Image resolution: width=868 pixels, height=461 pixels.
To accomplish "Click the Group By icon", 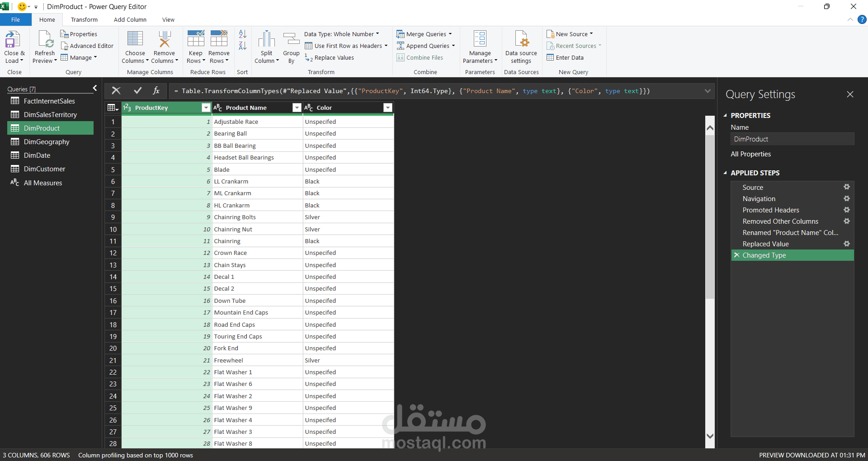I will (291, 39).
